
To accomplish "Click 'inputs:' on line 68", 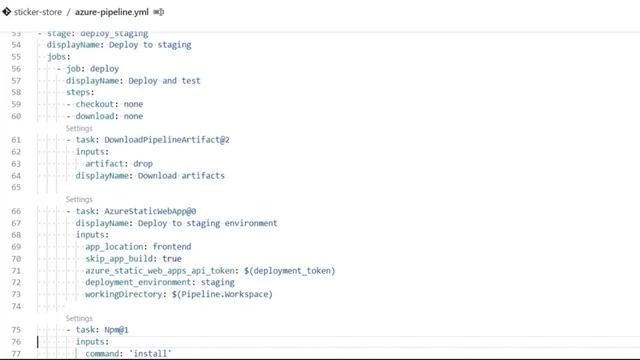I will [x=92, y=235].
